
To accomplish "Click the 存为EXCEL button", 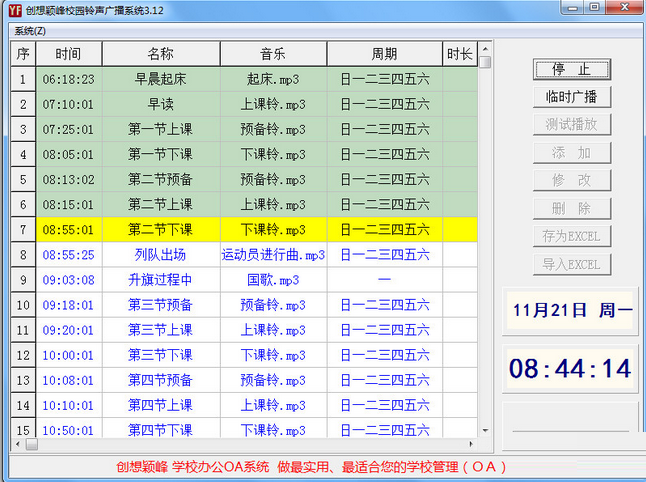I will pyautogui.click(x=571, y=236).
